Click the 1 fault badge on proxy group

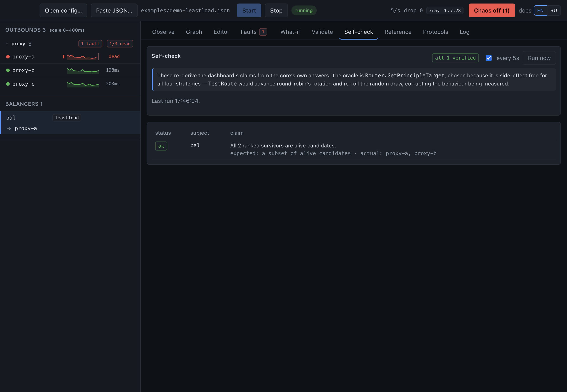tap(90, 44)
